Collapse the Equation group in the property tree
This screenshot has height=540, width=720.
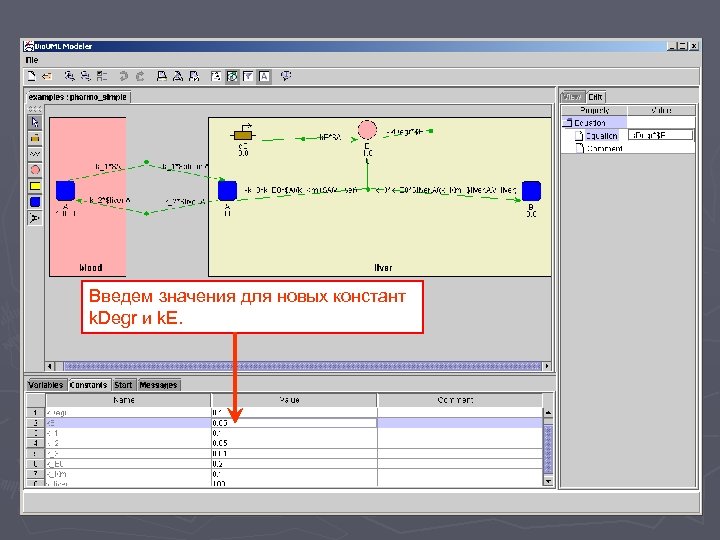568,123
